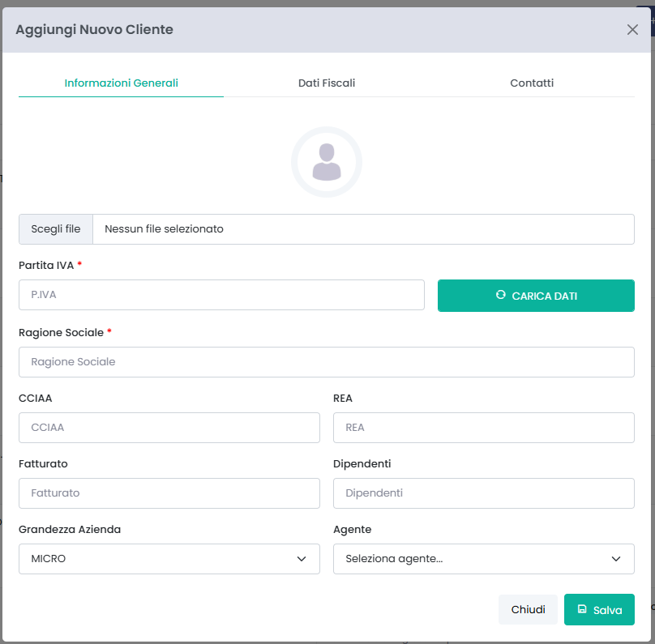The height and width of the screenshot is (644, 655).
Task: Click the floppy disk icon on Salva
Action: tap(582, 609)
